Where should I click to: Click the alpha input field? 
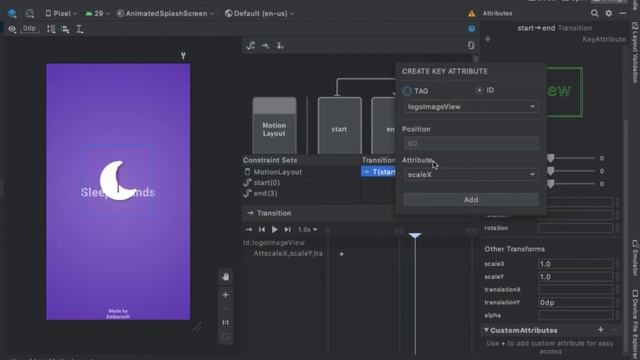[576, 315]
